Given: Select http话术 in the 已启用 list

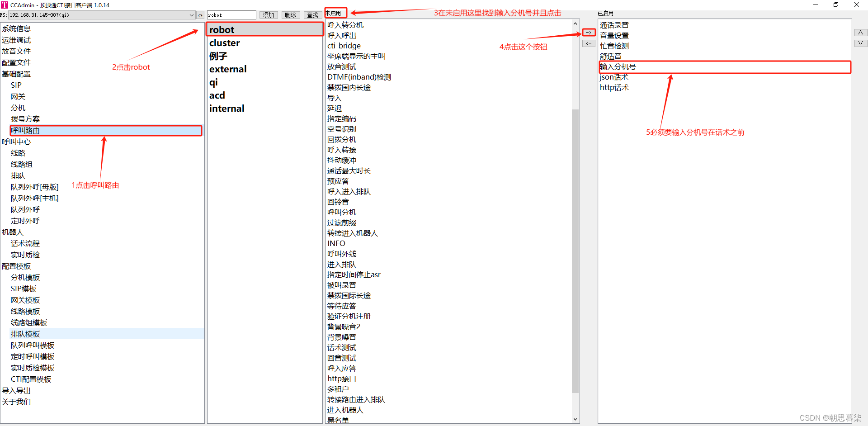Looking at the screenshot, I should coord(614,88).
